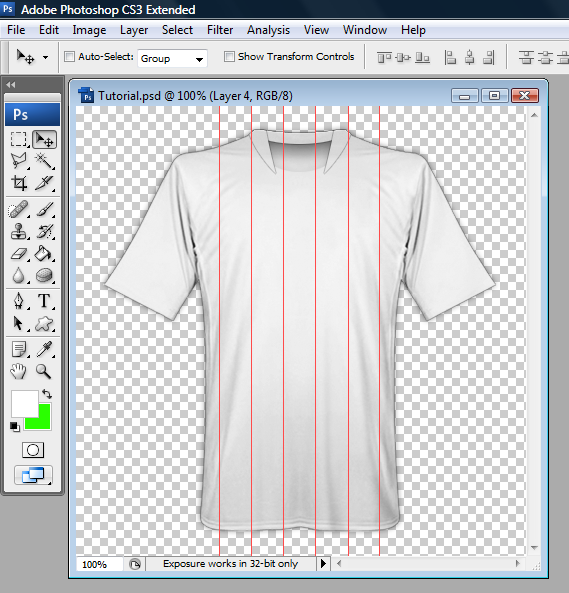
Task: Toggle Quick Mask mode button
Action: (33, 450)
